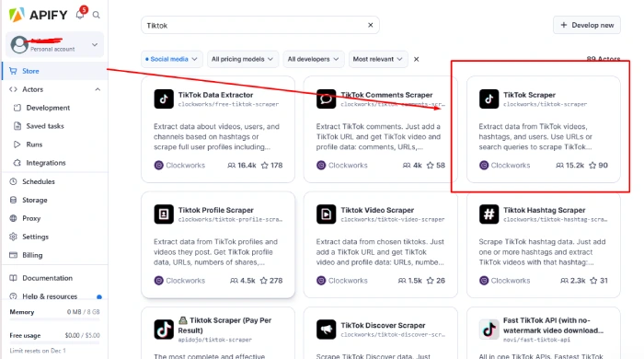The image size is (644, 359).
Task: Click the TikTok Discover Scraper megaphone icon
Action: (x=326, y=330)
